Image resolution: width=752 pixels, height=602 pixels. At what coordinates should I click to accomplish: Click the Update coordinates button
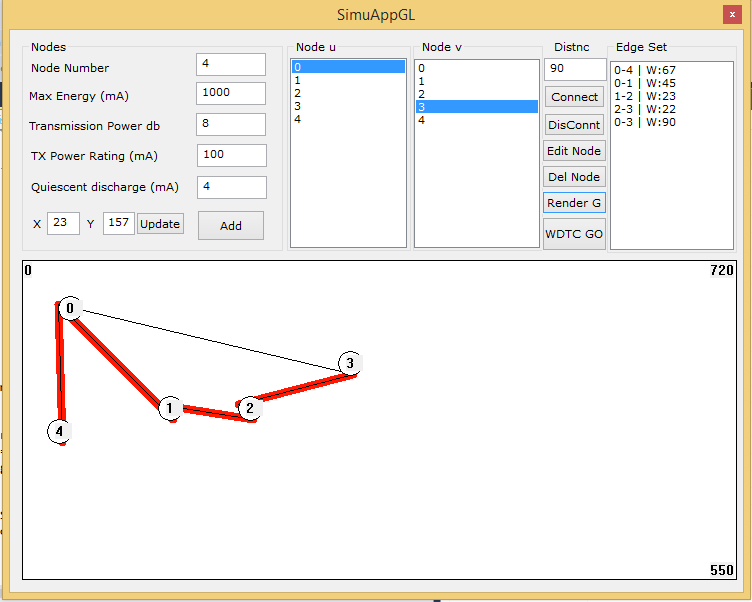tap(160, 224)
